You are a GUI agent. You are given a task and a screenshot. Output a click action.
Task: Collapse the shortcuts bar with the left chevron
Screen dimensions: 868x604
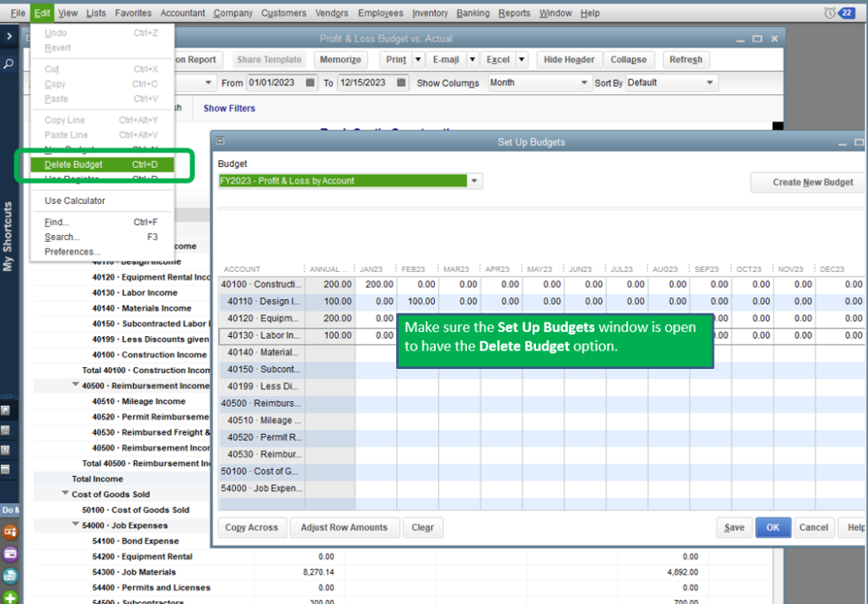[x=9, y=35]
